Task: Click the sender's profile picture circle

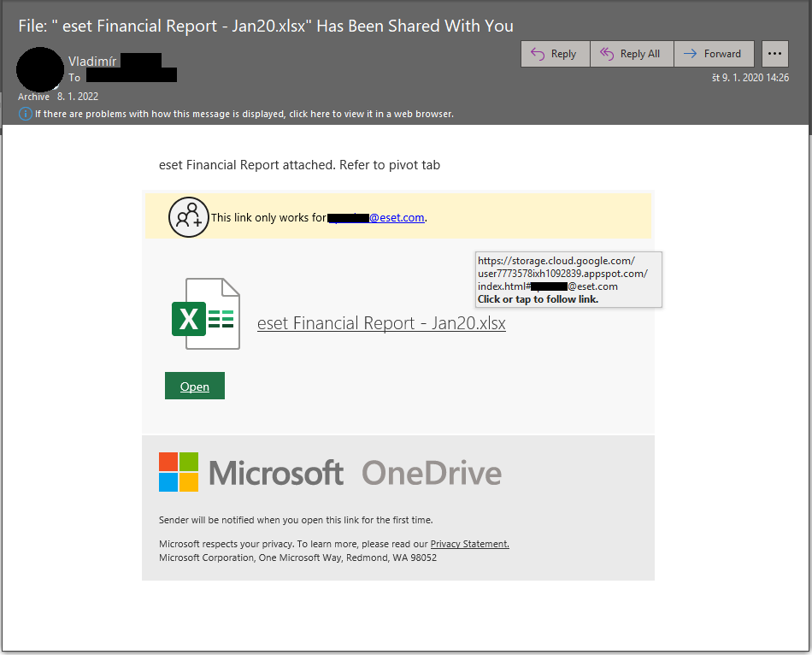Action: (40, 70)
